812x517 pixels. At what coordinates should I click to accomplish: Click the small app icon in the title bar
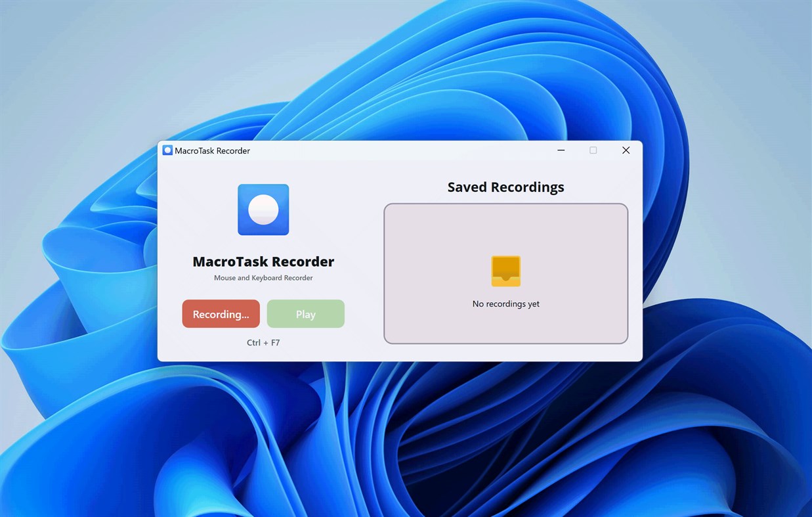[x=167, y=150]
